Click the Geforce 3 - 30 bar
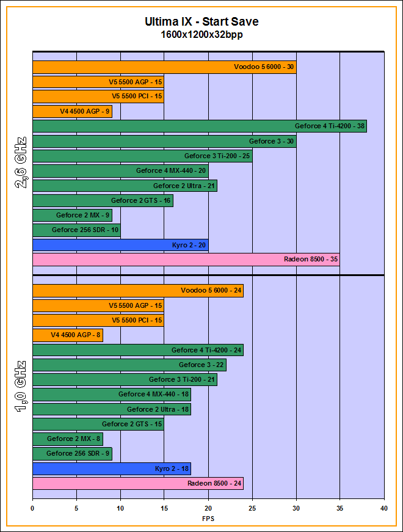Screen dimensions: 403x532 click(164, 141)
